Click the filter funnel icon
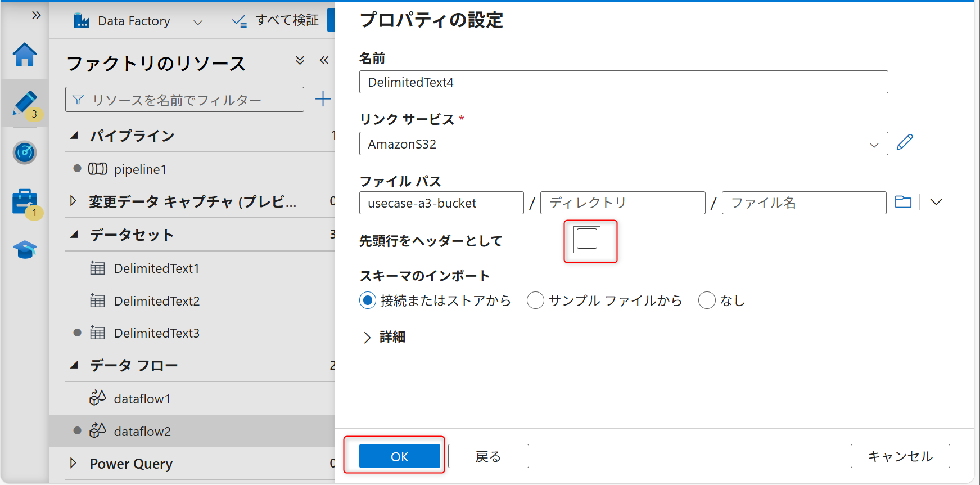This screenshot has width=980, height=485. point(78,100)
